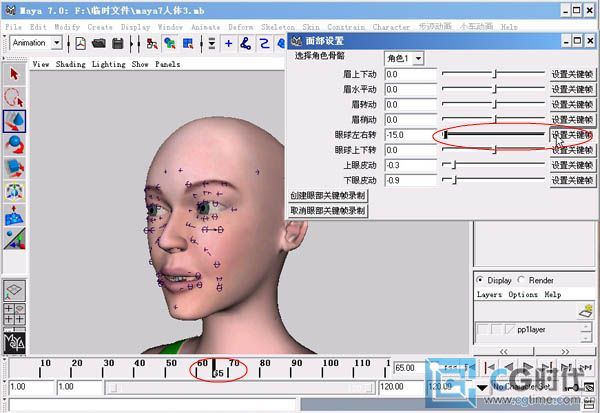Click the 上眼皮动 slider

tap(494, 165)
